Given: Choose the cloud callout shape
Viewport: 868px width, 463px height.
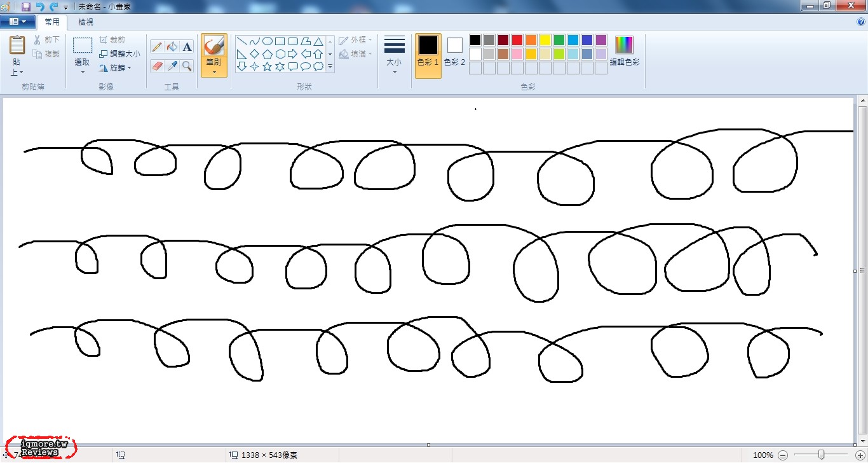Looking at the screenshot, I should coord(318,67).
